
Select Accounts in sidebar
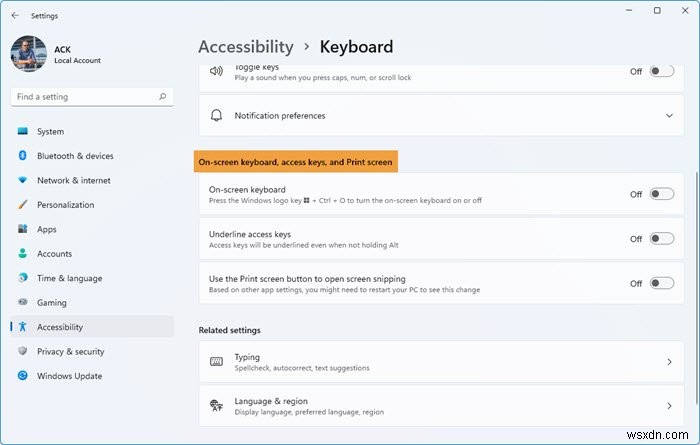[92, 254]
